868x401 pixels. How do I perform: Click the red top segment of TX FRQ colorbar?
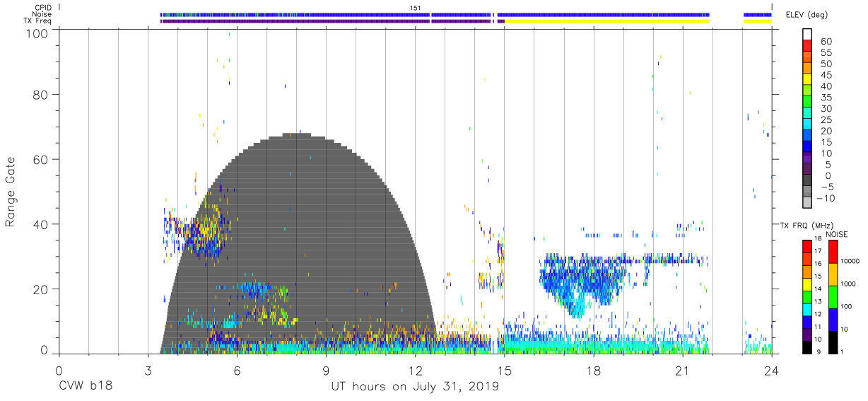tap(807, 245)
